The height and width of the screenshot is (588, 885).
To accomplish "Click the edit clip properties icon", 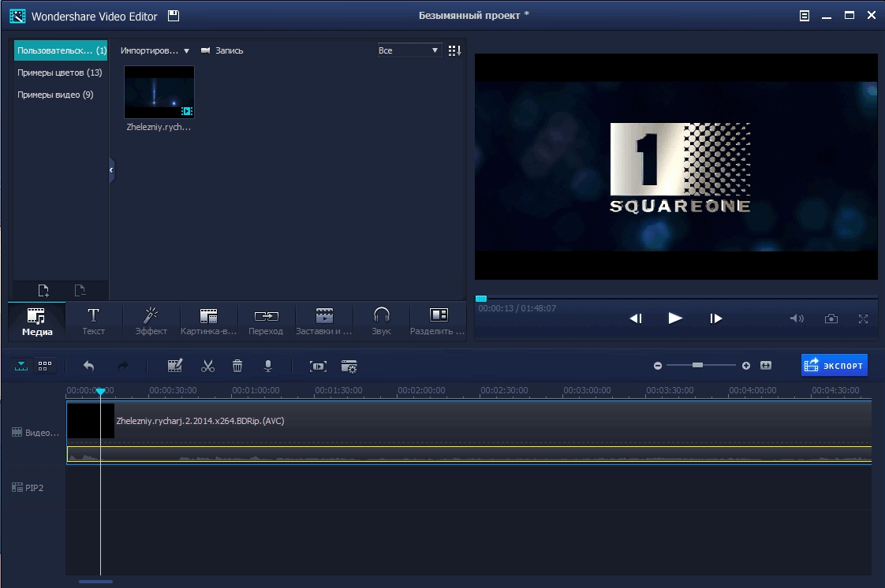I will (x=175, y=365).
